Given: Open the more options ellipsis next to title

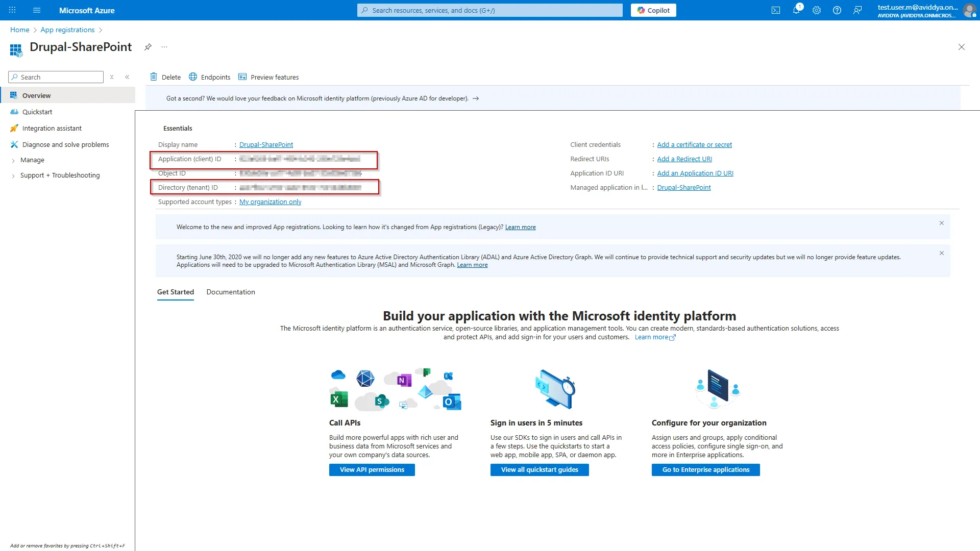Looking at the screenshot, I should click(x=164, y=47).
